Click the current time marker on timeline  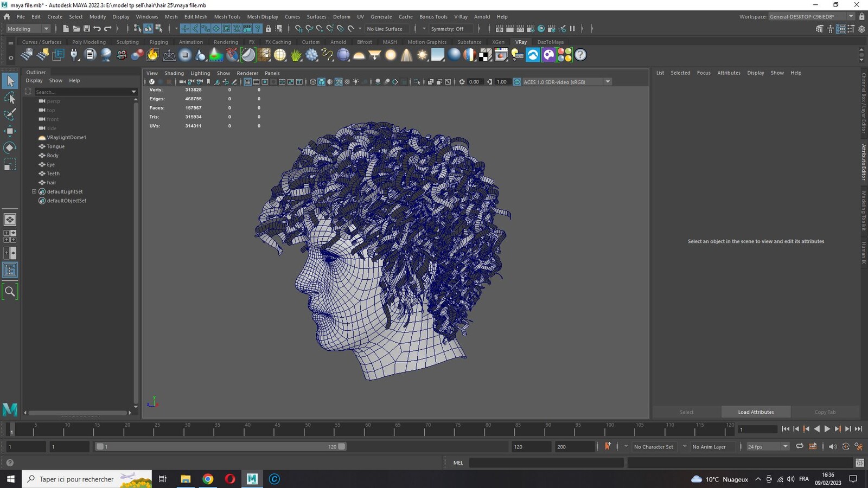[11, 429]
